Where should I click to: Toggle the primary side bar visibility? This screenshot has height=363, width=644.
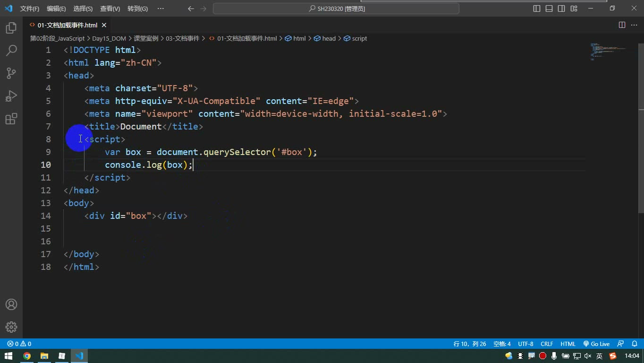pos(537,9)
